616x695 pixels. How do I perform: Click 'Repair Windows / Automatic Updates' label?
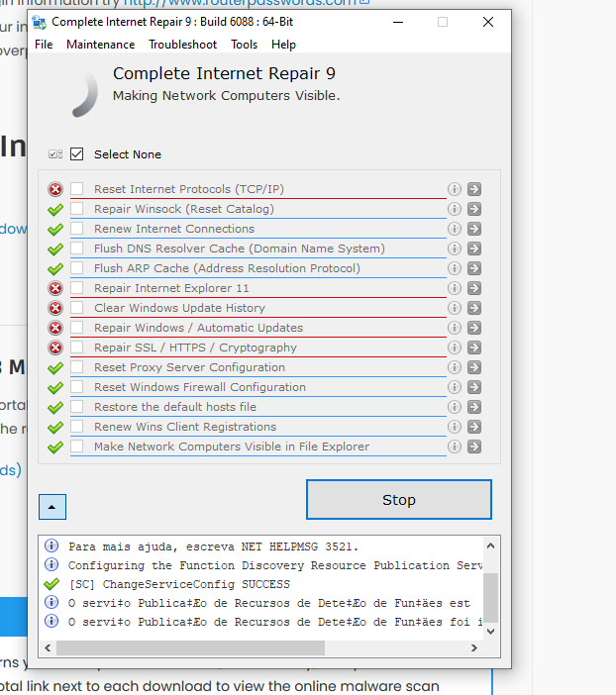(198, 328)
